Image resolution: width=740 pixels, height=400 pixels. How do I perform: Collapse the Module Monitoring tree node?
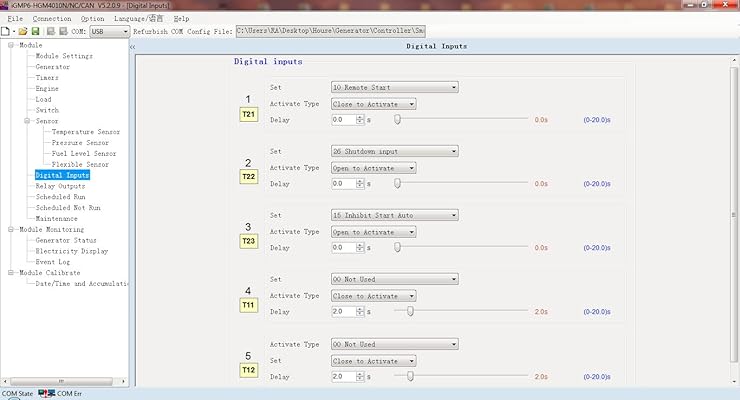pos(10,230)
